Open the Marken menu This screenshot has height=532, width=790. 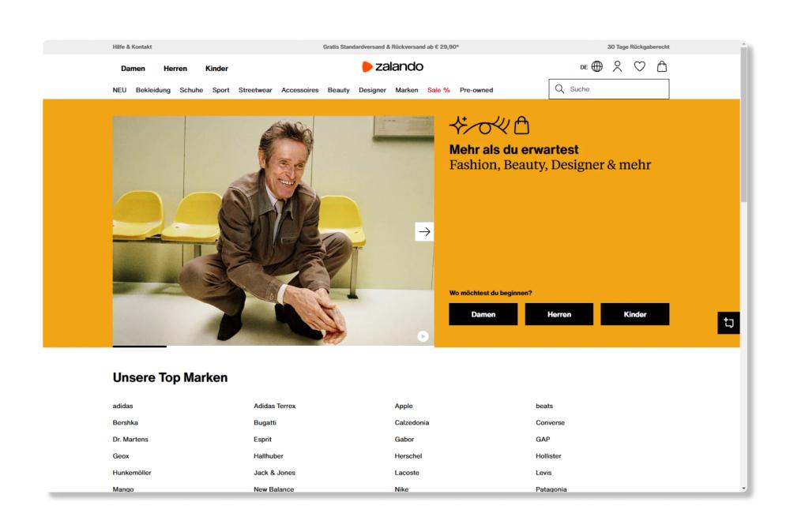coord(407,90)
